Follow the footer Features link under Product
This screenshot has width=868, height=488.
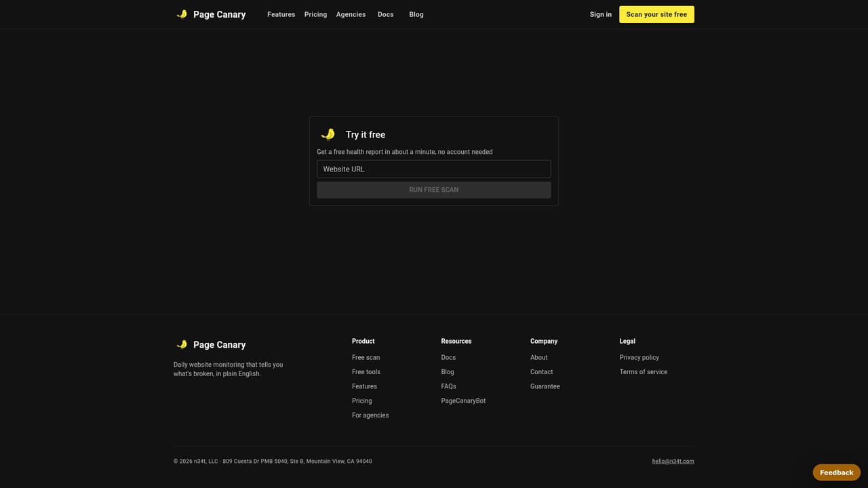364,386
